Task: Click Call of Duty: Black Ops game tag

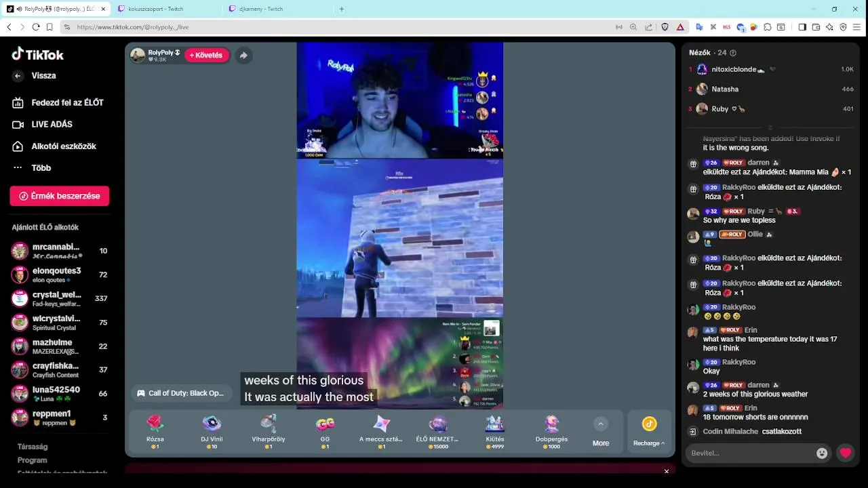Action: [180, 393]
